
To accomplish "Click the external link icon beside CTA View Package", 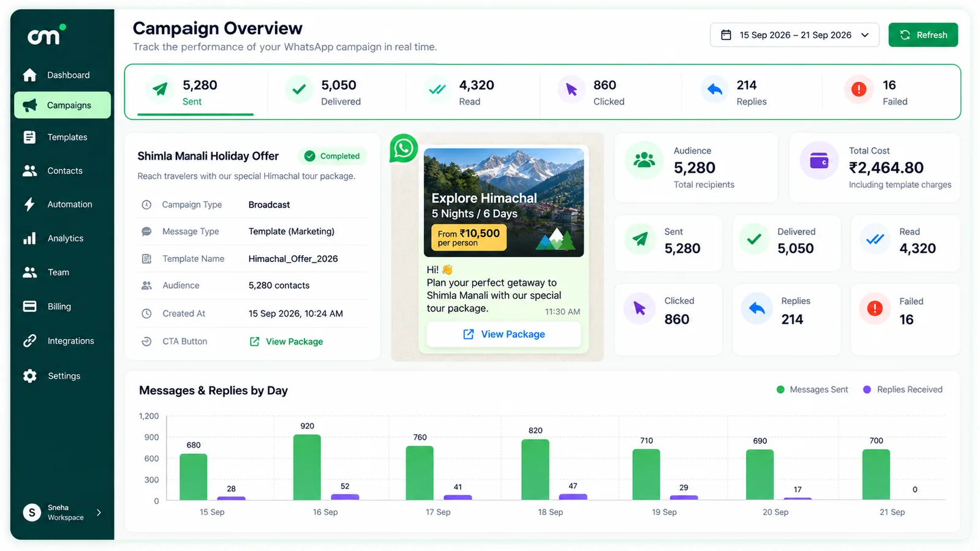I will (x=255, y=342).
